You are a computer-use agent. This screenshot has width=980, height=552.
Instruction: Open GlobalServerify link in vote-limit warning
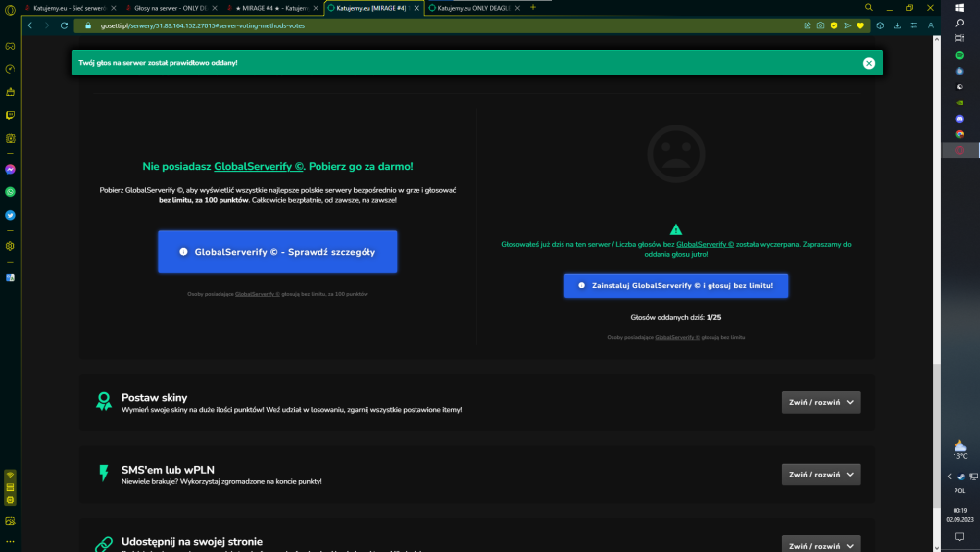[705, 244]
